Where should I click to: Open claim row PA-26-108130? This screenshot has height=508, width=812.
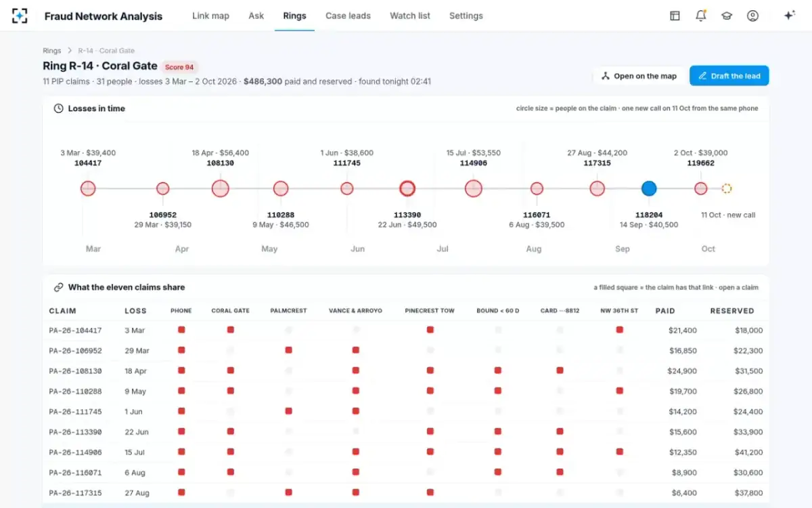pos(406,371)
